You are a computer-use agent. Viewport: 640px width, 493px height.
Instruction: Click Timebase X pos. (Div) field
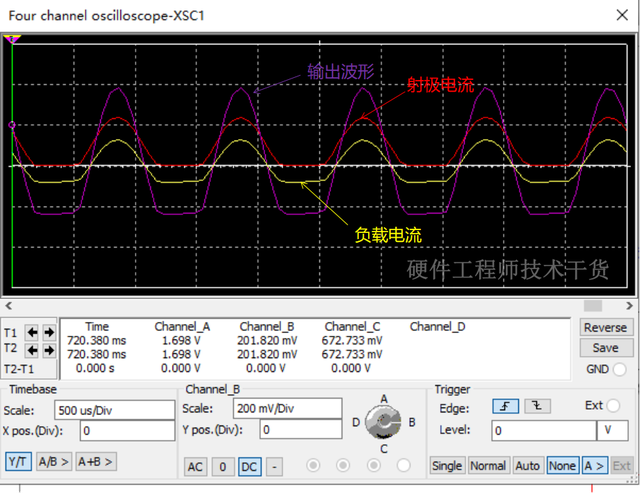coord(127,431)
